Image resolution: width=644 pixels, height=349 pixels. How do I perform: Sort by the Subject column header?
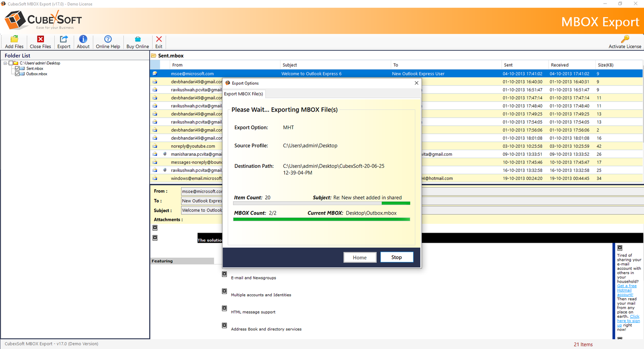[336, 65]
